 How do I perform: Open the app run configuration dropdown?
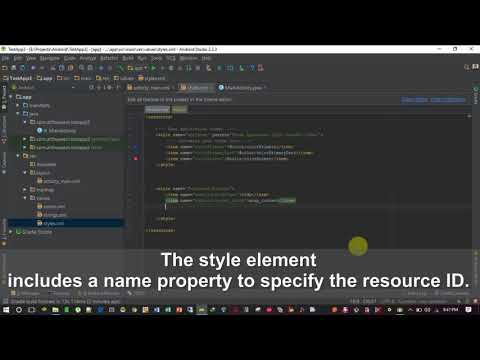tap(137, 68)
